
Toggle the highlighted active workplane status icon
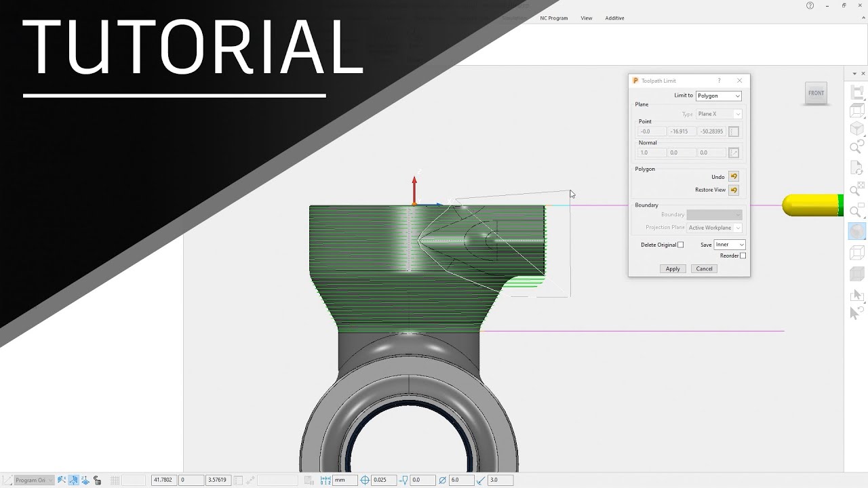[x=73, y=480]
